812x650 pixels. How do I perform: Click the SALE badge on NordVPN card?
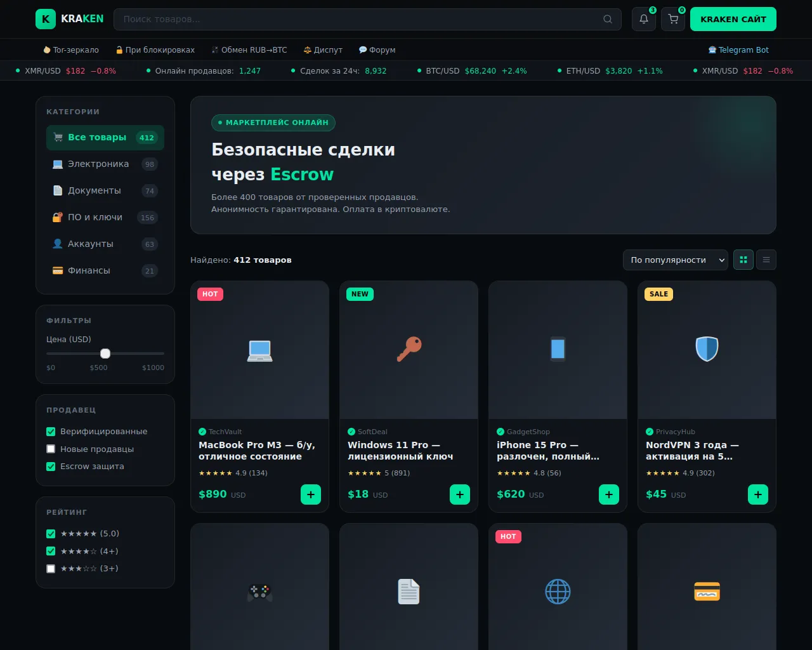point(658,294)
